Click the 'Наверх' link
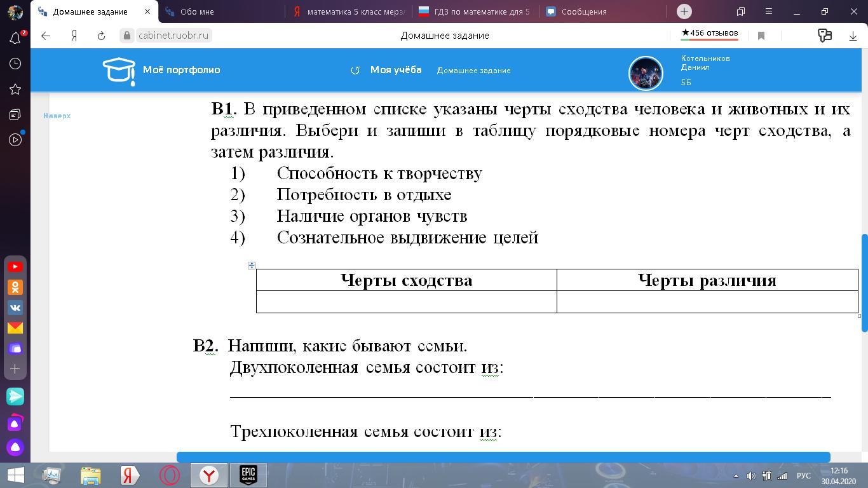This screenshot has height=488, width=868. click(57, 116)
